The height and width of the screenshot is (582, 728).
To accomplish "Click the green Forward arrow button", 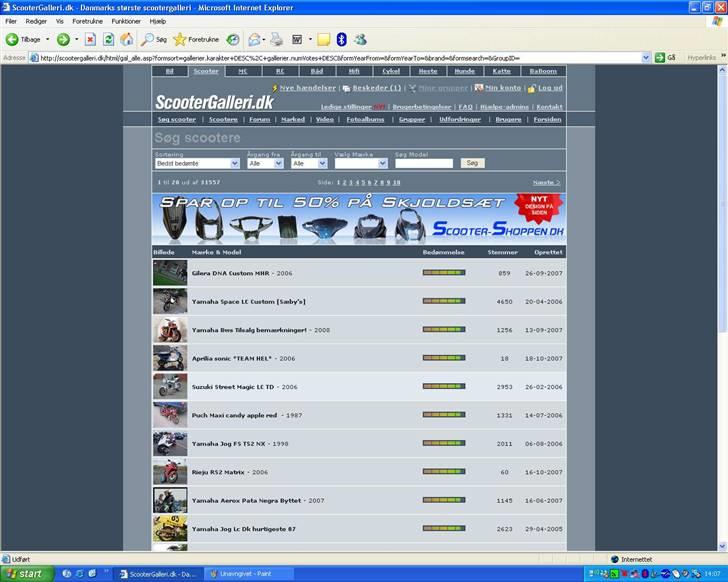I will click(63, 40).
